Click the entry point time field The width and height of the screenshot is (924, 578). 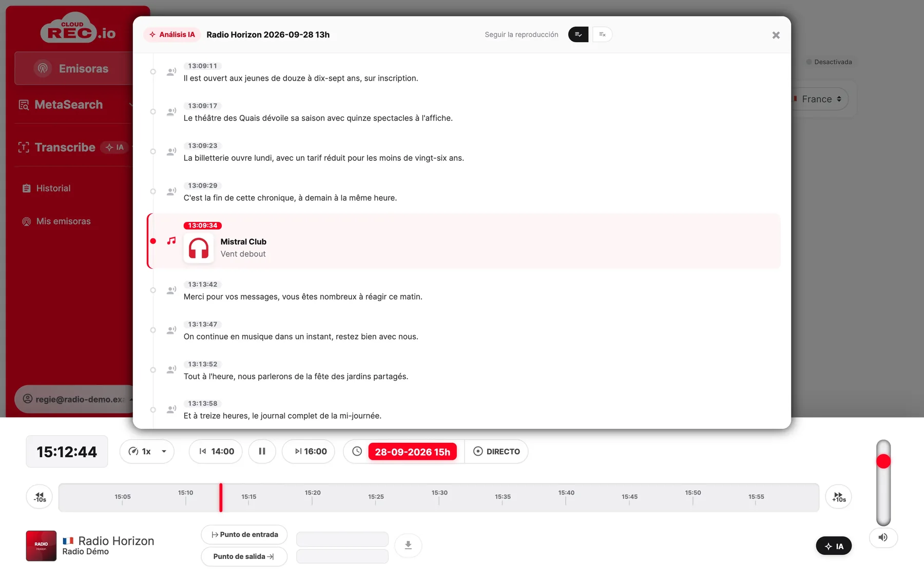(x=342, y=539)
